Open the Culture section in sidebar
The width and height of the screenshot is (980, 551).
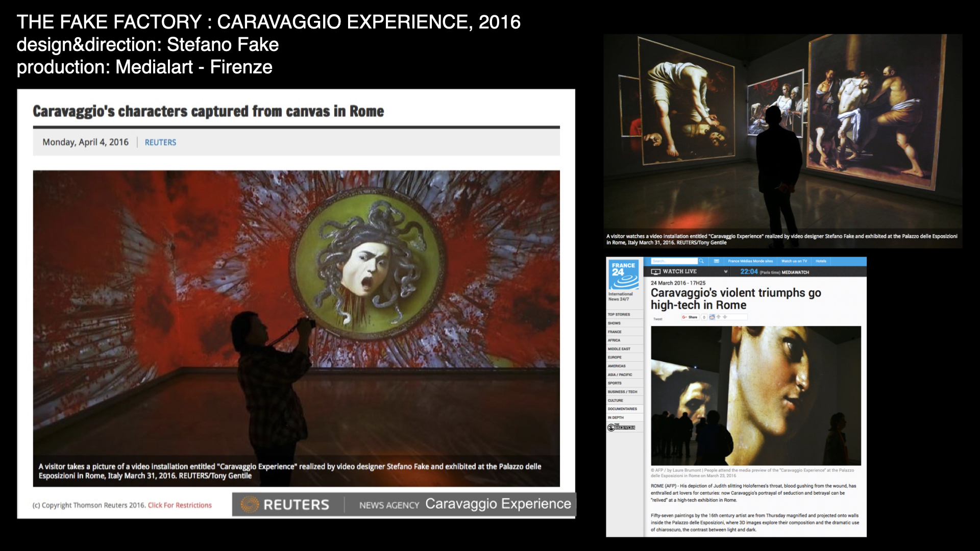[x=616, y=400]
